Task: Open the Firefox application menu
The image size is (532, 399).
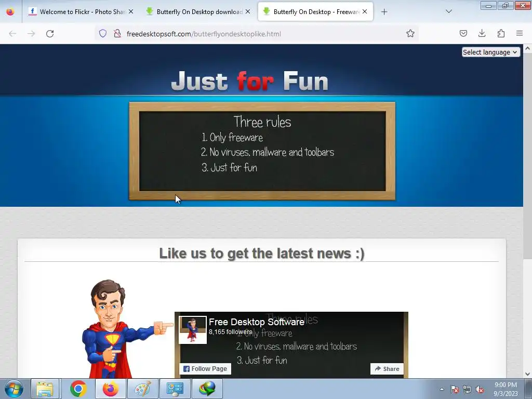Action: click(520, 33)
